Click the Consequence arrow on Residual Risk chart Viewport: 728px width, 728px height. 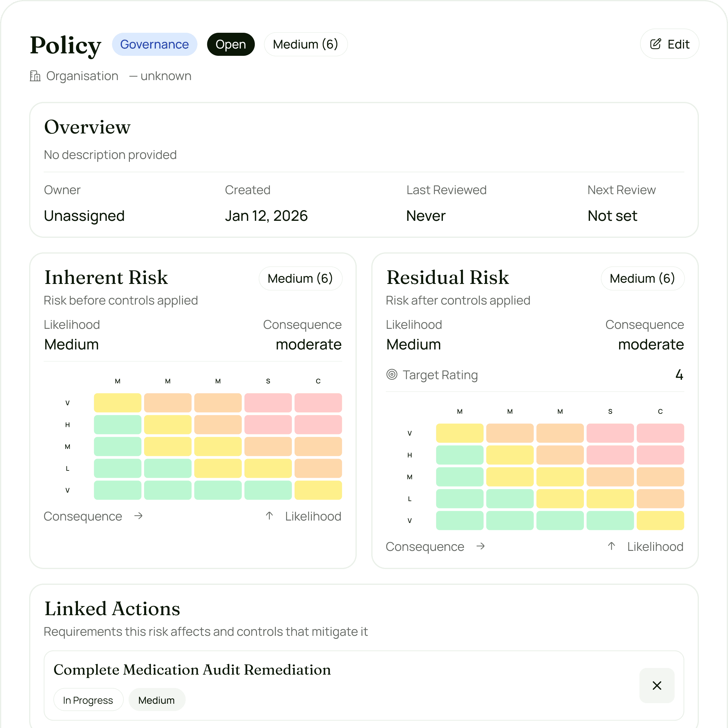tap(481, 546)
